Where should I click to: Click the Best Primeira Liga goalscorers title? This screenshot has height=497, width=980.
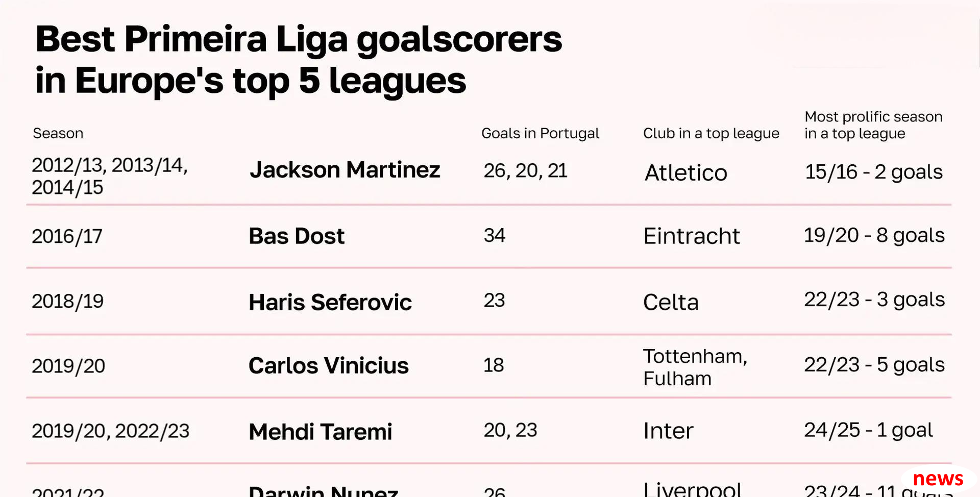[x=299, y=60]
